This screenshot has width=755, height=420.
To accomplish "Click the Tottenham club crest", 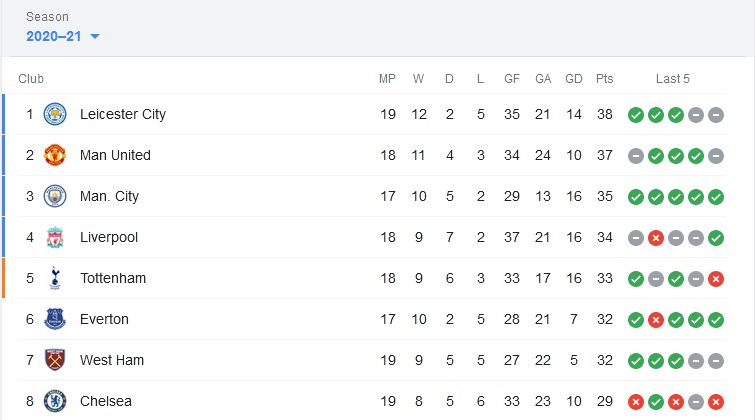I will point(55,278).
